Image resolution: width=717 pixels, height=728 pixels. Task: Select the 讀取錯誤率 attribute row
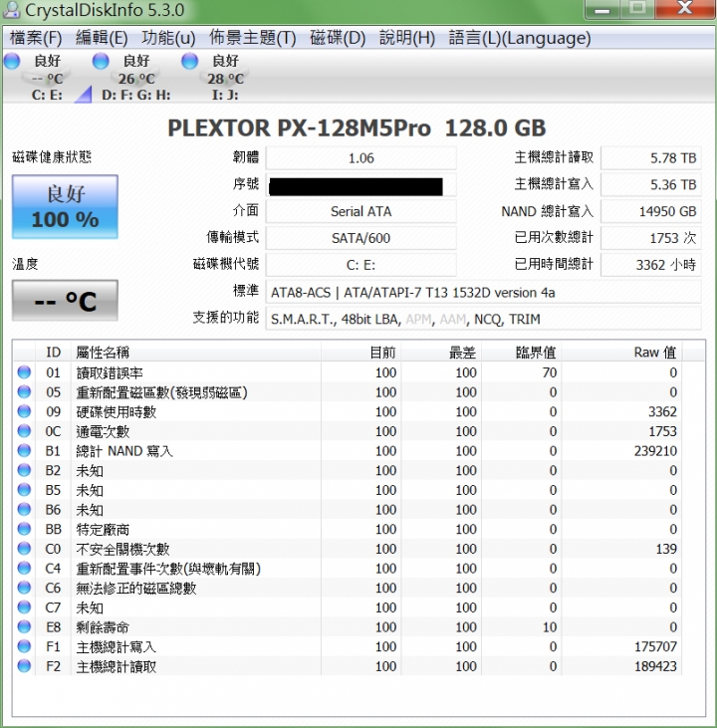tap(348, 372)
